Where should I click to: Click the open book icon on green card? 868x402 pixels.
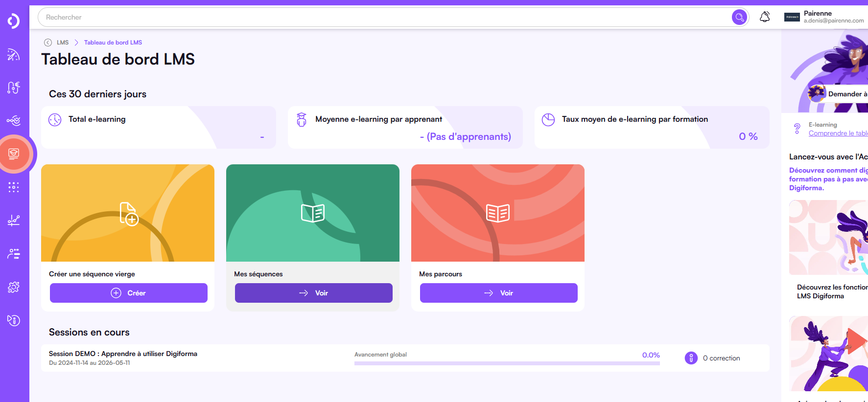pos(313,213)
